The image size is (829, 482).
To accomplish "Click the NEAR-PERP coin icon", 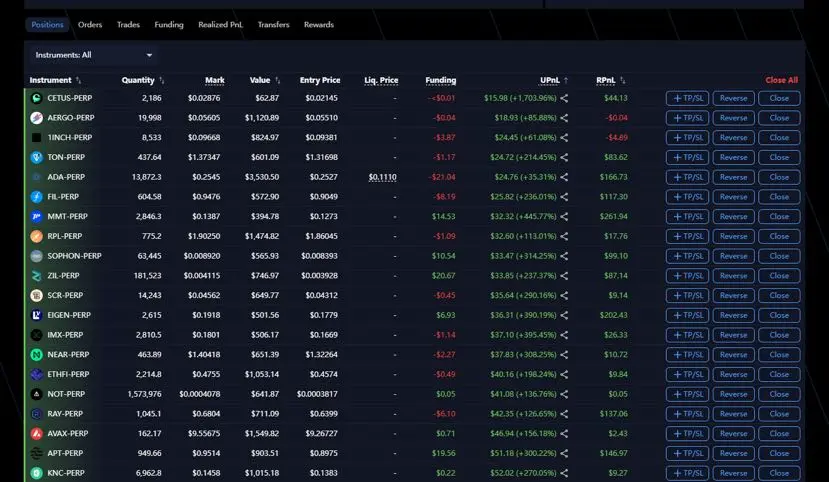I will click(36, 355).
